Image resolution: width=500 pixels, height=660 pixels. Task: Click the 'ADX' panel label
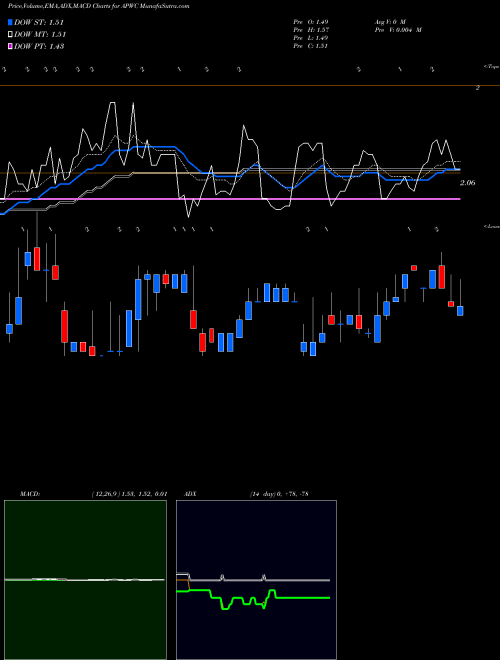[189, 494]
